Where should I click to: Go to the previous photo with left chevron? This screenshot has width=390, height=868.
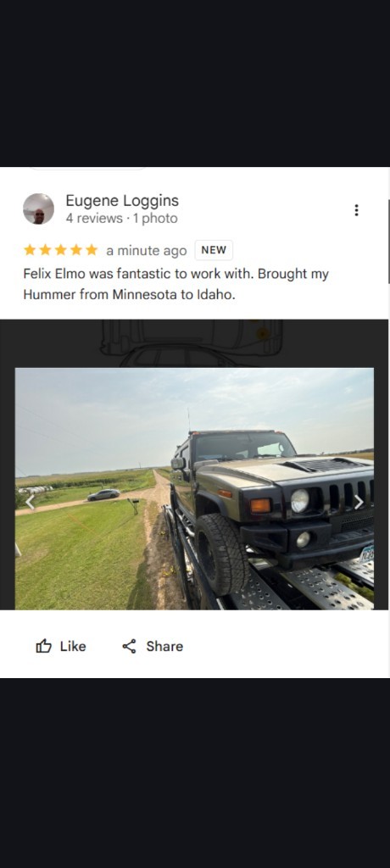coord(30,502)
